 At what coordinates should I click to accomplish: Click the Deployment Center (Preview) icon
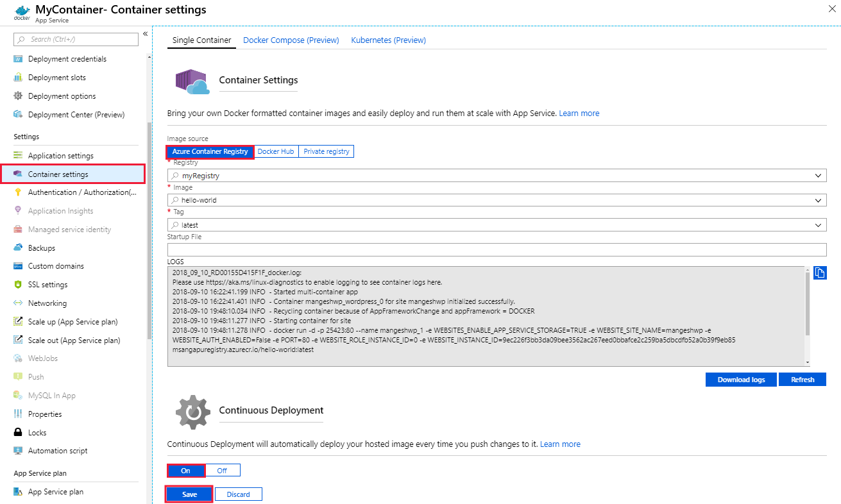tap(18, 115)
